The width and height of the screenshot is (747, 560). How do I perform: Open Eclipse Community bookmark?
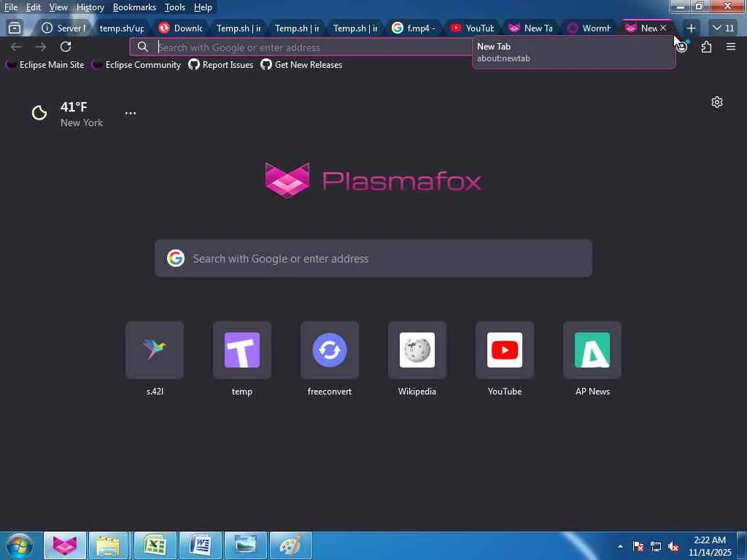click(136, 65)
